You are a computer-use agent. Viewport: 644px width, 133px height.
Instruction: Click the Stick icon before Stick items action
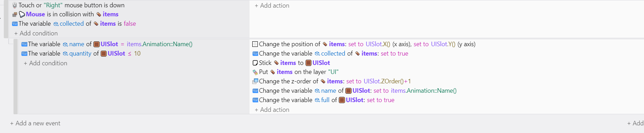pyautogui.click(x=255, y=63)
